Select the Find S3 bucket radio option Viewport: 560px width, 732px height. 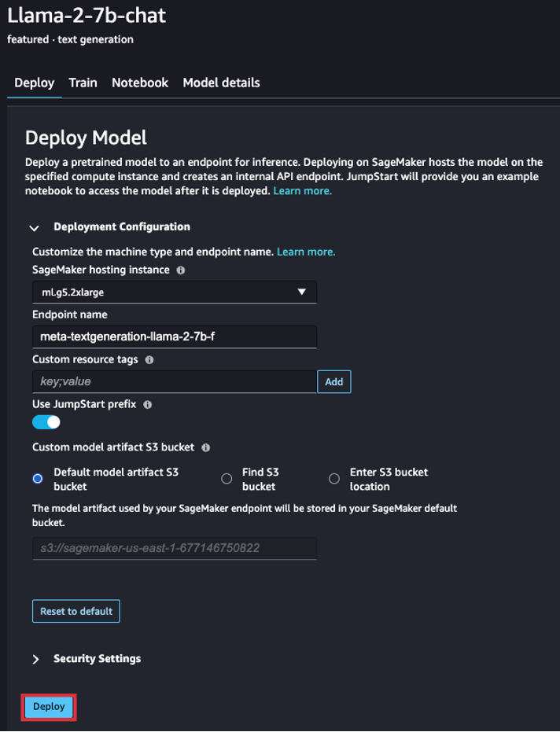coord(227,479)
